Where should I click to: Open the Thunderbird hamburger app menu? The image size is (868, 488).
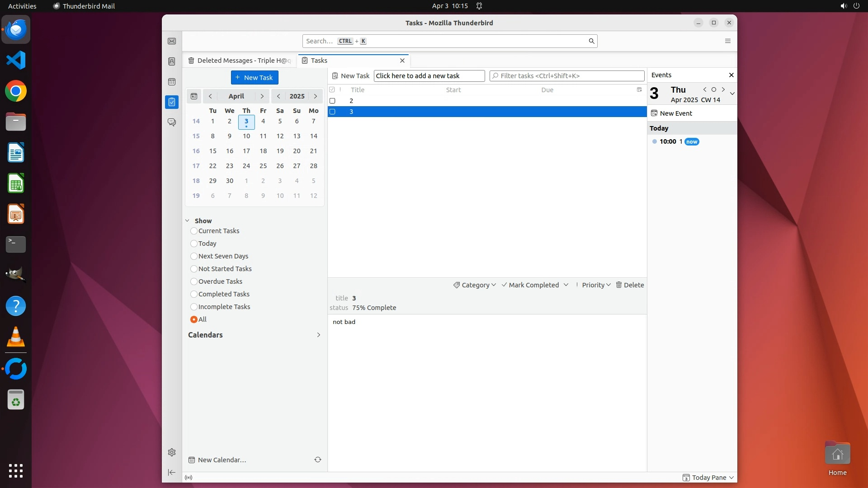[x=727, y=41]
